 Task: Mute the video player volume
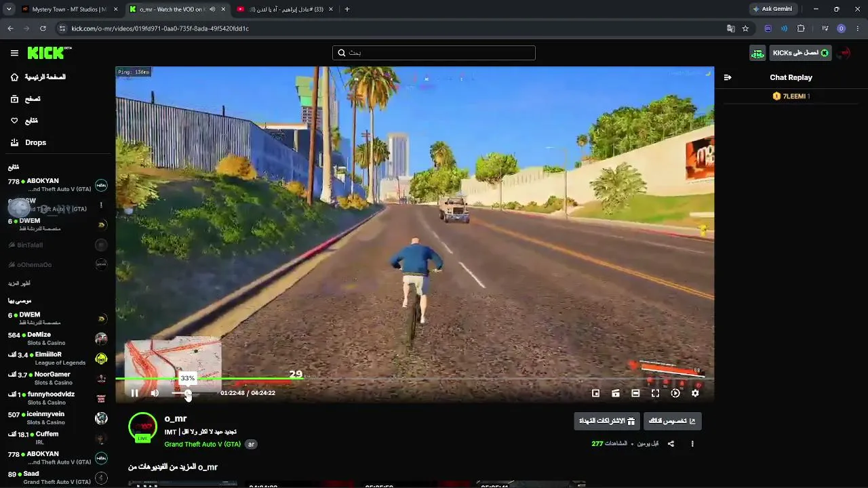pyautogui.click(x=155, y=393)
